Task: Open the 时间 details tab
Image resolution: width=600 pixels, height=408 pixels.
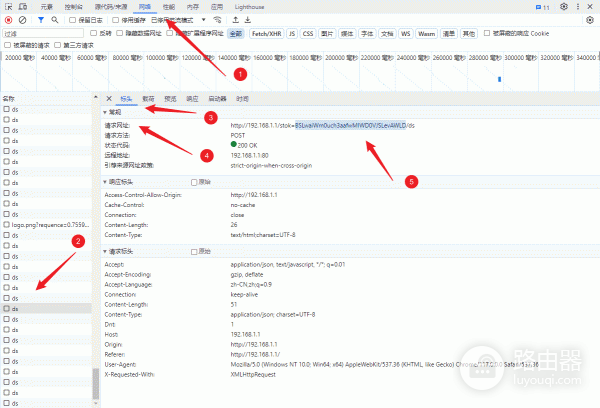Action: [242, 99]
